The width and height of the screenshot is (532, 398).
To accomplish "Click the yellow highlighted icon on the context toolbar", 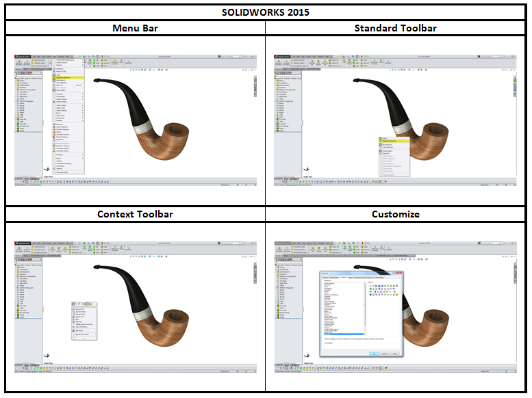I will (90, 304).
